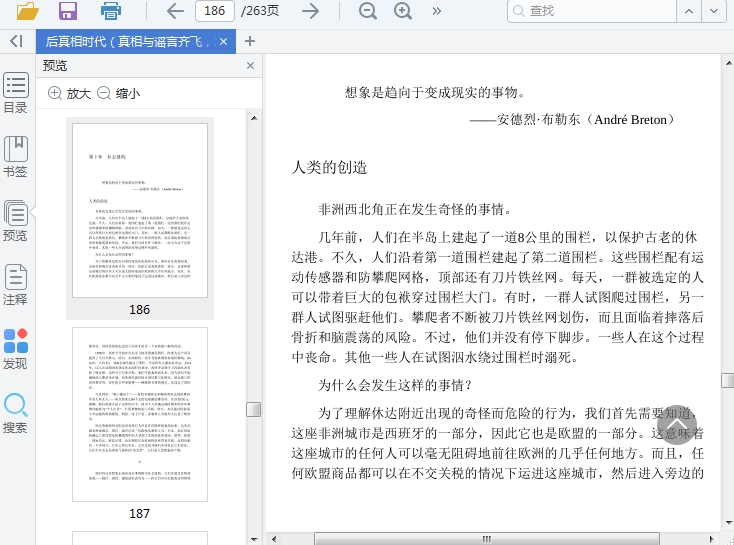Jump to the top with the round up-arrow button
The width and height of the screenshot is (734, 545).
coord(676,425)
